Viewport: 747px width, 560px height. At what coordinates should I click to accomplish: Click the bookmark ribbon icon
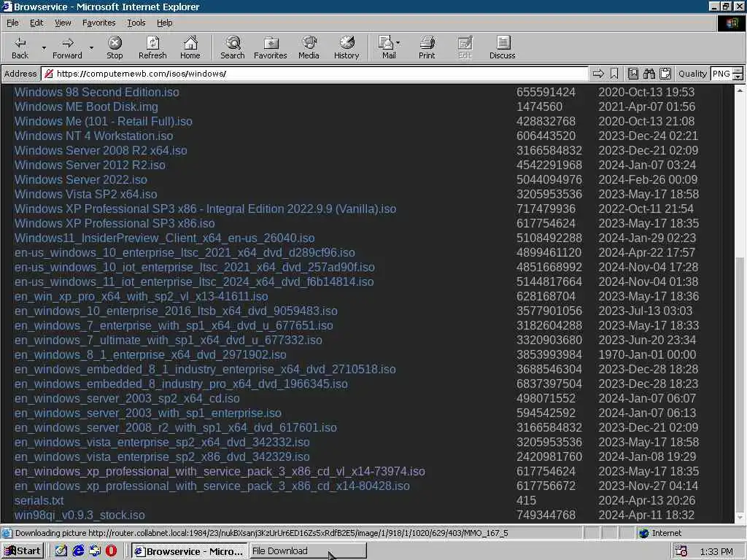coord(614,74)
